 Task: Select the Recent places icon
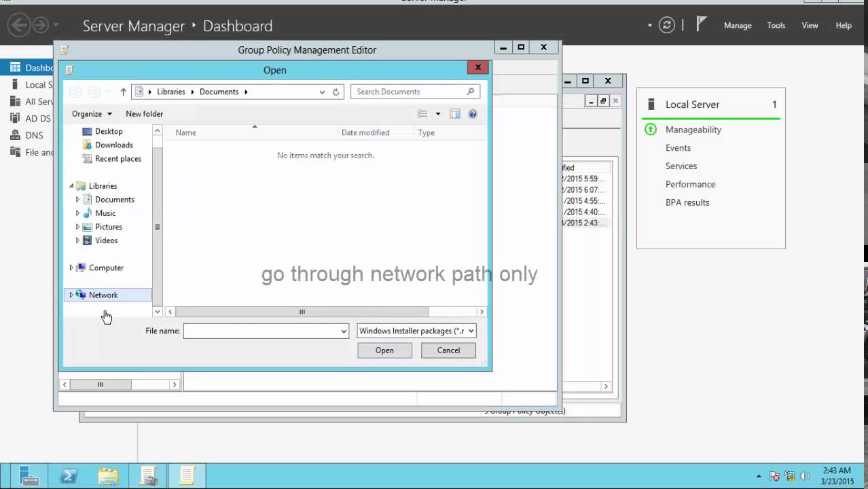[x=87, y=158]
